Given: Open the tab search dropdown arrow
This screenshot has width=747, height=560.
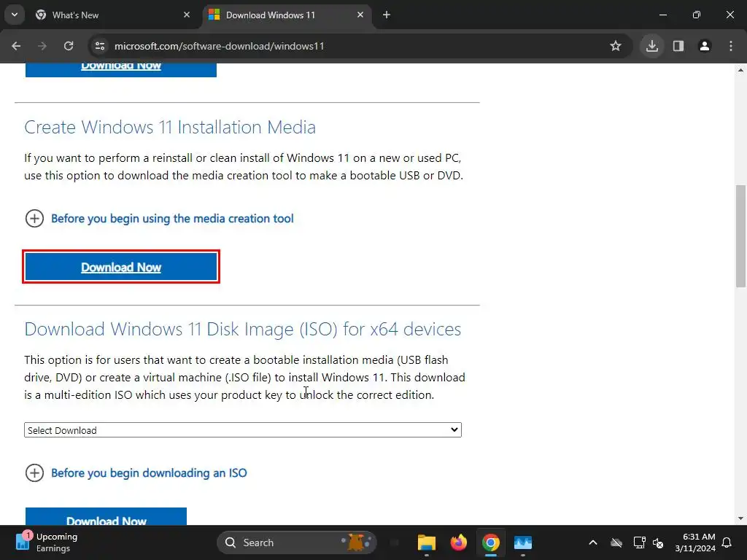Looking at the screenshot, I should [x=15, y=15].
